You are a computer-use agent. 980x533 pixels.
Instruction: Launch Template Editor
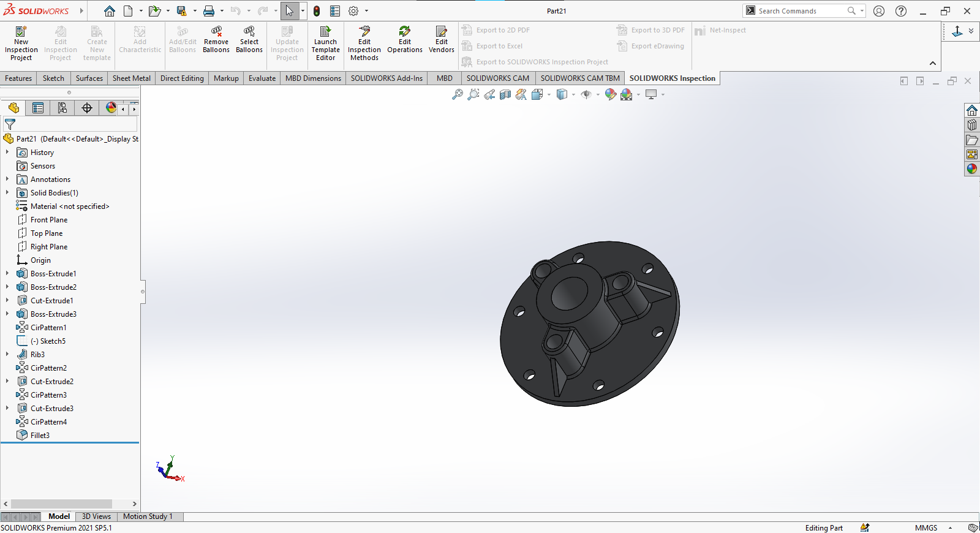tap(326, 43)
